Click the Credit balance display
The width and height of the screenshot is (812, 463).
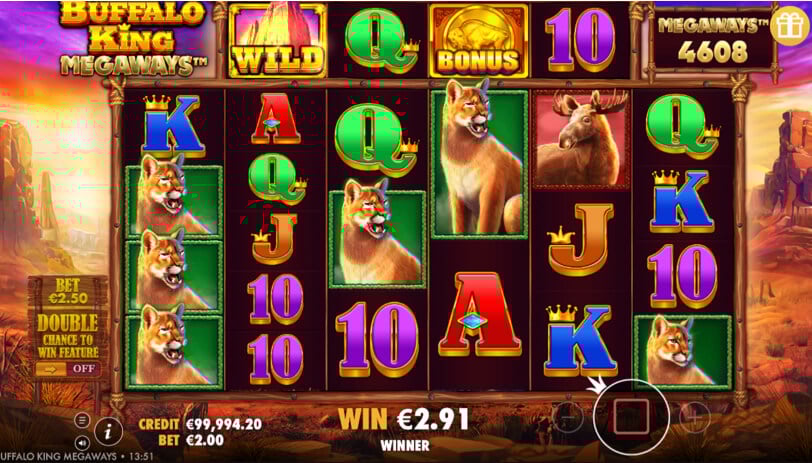click(x=200, y=425)
